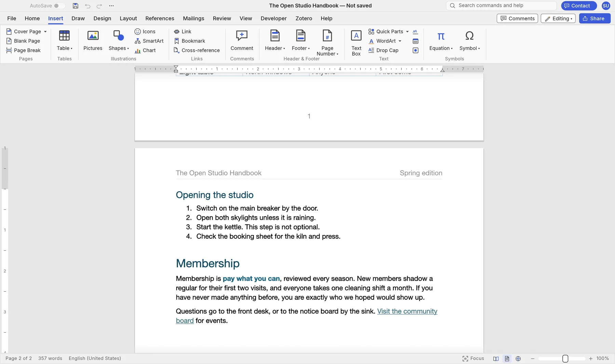Insert a SmartArt graphic

tap(149, 41)
